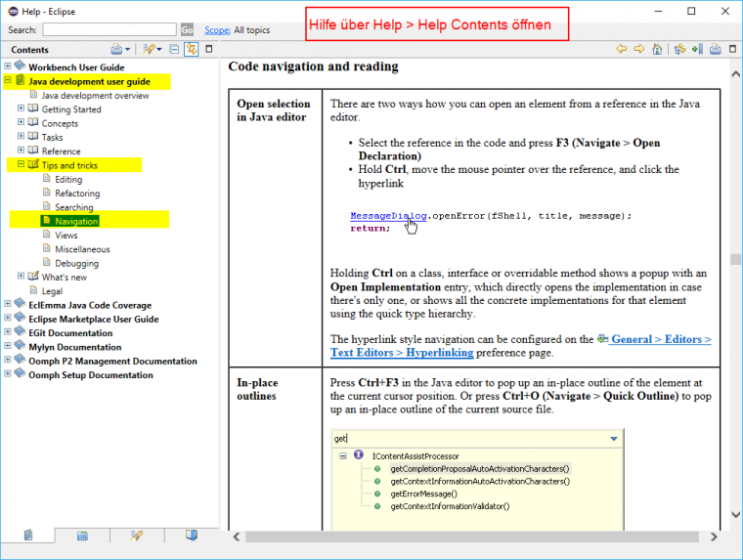
Task: Click the Mylyn Documentation book icon
Action: [x=20, y=345]
